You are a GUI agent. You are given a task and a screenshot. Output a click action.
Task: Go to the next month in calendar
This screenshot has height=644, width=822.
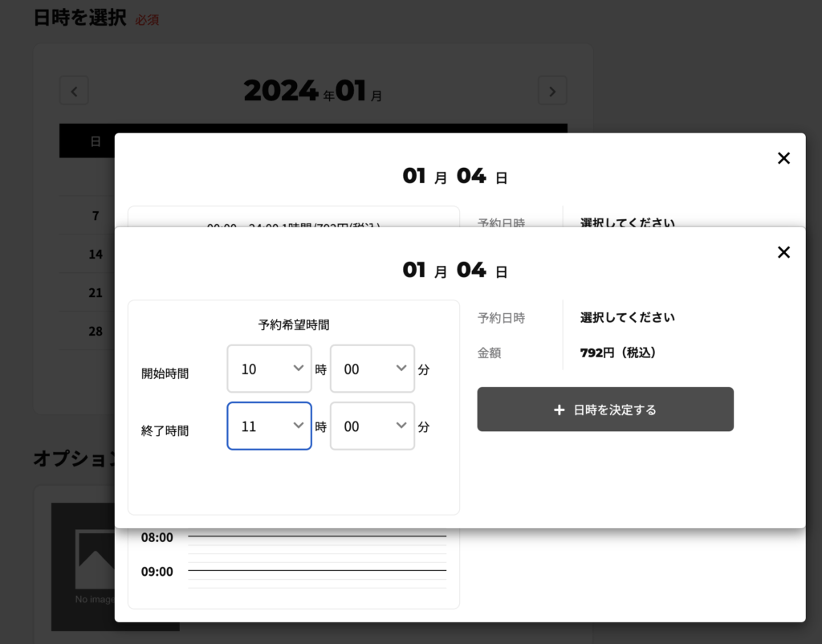pyautogui.click(x=552, y=91)
